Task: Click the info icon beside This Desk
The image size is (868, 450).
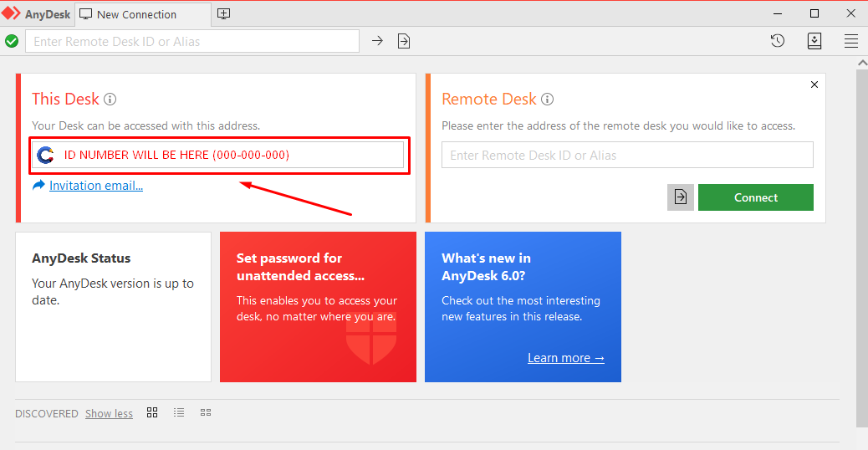Action: [110, 99]
